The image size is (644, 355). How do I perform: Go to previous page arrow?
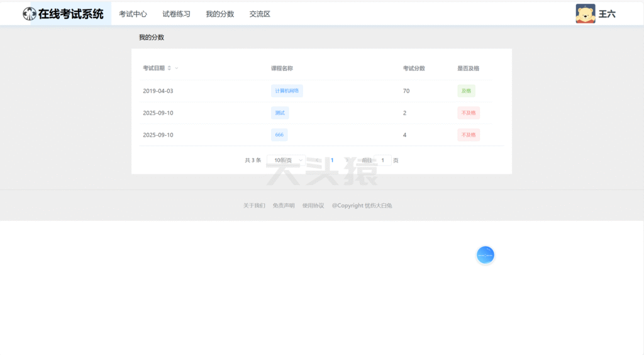point(317,161)
